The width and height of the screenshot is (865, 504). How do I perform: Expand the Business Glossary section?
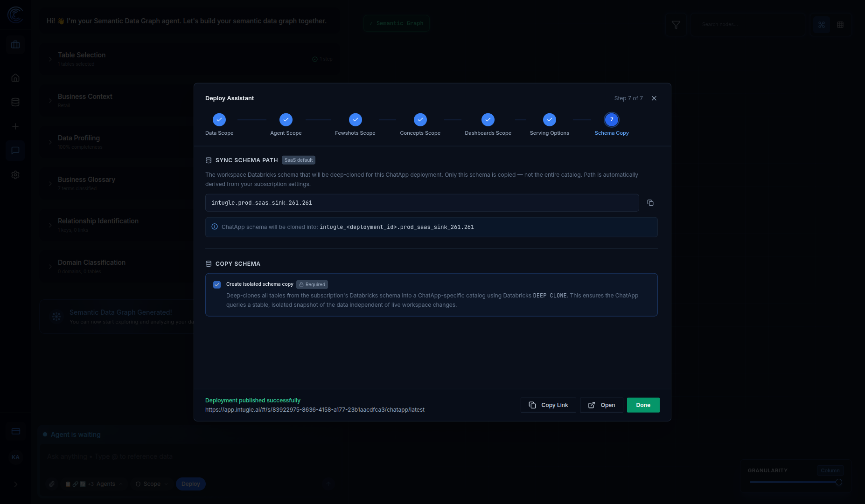(x=50, y=184)
